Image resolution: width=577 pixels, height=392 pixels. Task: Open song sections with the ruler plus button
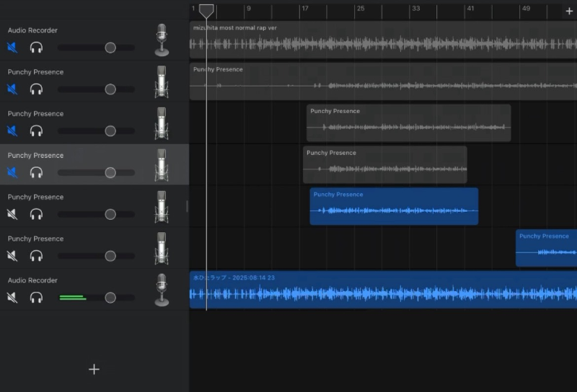point(569,11)
